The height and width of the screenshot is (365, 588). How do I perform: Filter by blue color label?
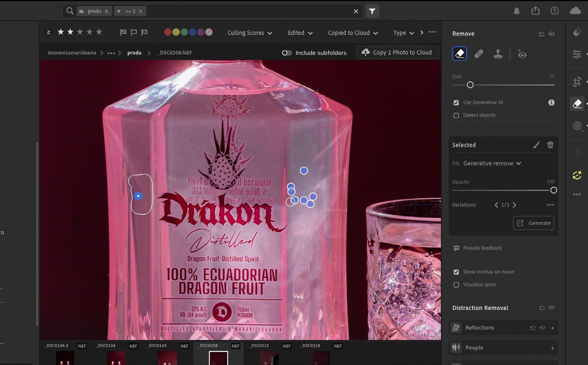[x=192, y=32]
